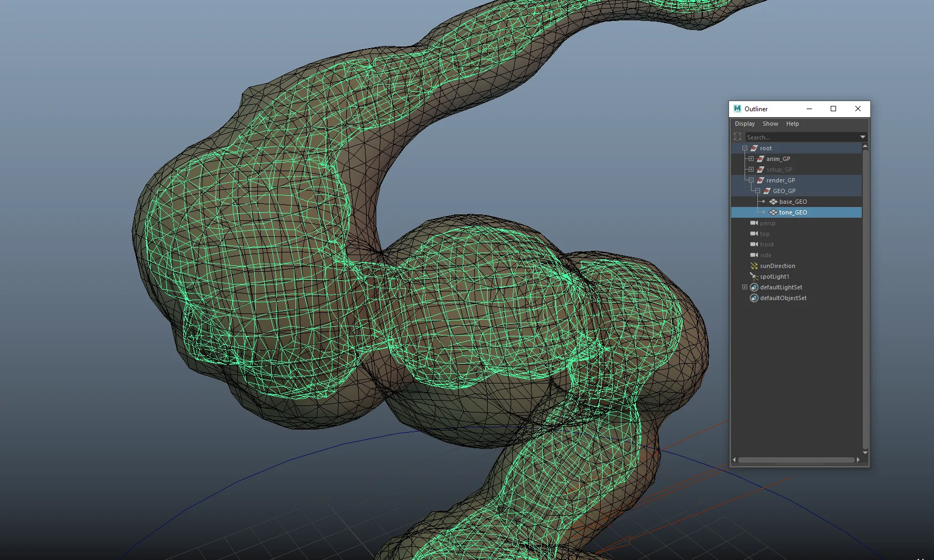Click the Outliner horizontal scrollbar
The image size is (934, 560).
[796, 460]
